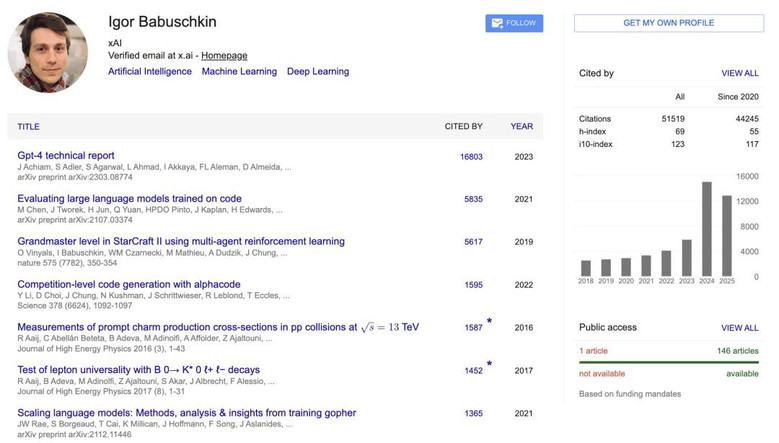Open the Grandmaster level in StarCraft II paper
Viewport: 779px width, 443px height.
tap(181, 242)
